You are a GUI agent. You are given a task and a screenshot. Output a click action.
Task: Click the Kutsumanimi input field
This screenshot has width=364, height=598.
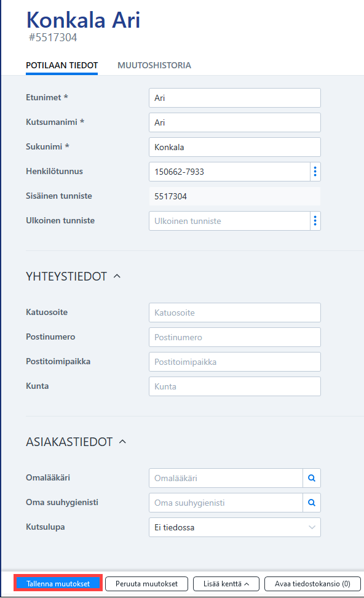click(x=235, y=122)
